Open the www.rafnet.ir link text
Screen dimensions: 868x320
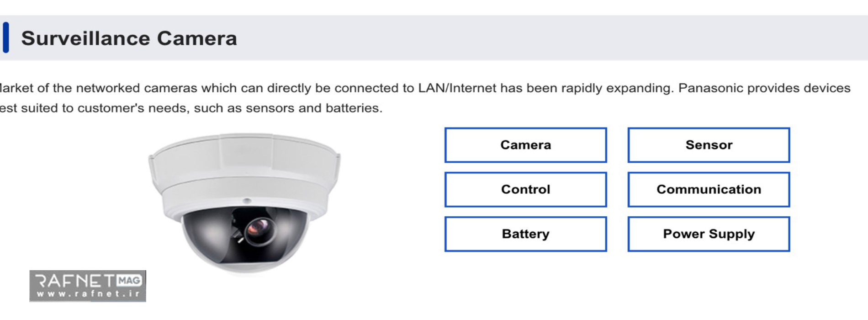[x=88, y=293]
